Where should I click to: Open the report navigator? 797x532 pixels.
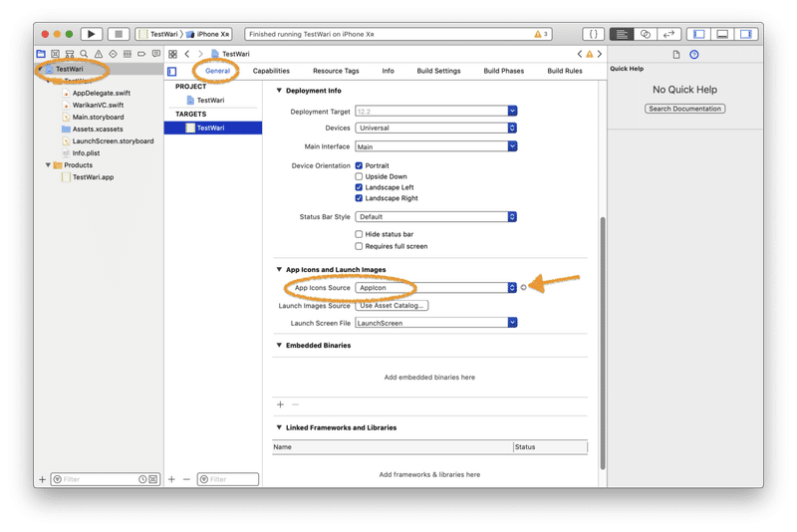[156, 54]
